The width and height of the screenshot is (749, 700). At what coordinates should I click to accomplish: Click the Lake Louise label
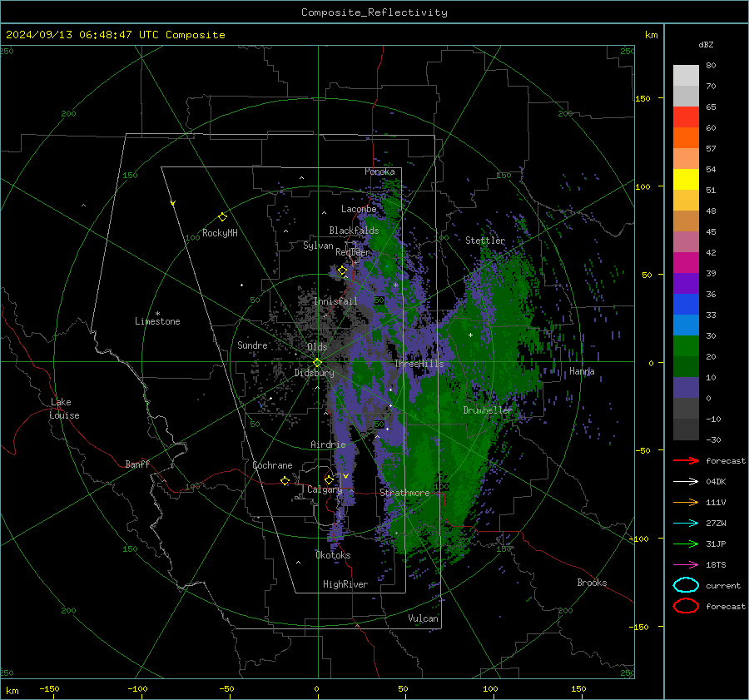tap(65, 409)
